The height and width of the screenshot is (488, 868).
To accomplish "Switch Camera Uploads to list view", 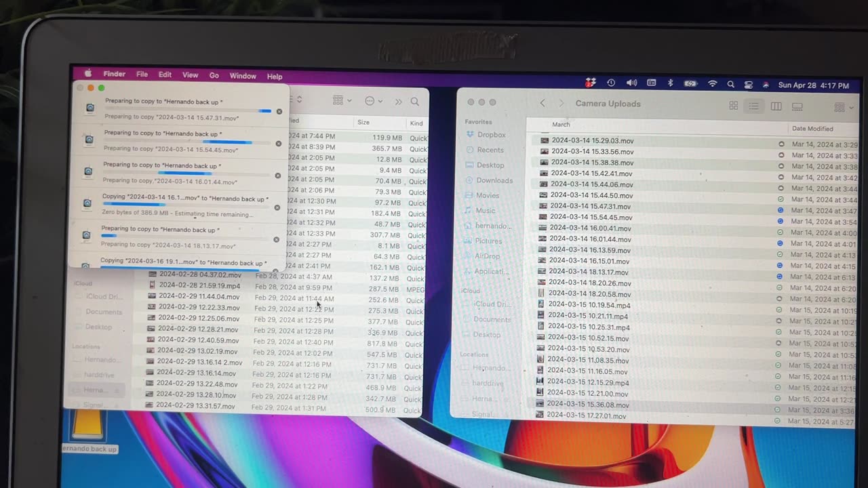I will coord(753,106).
